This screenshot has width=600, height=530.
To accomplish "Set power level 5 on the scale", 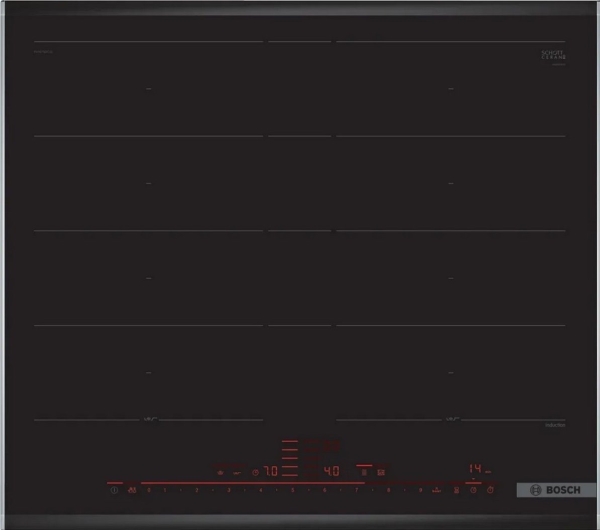I will pos(293,490).
